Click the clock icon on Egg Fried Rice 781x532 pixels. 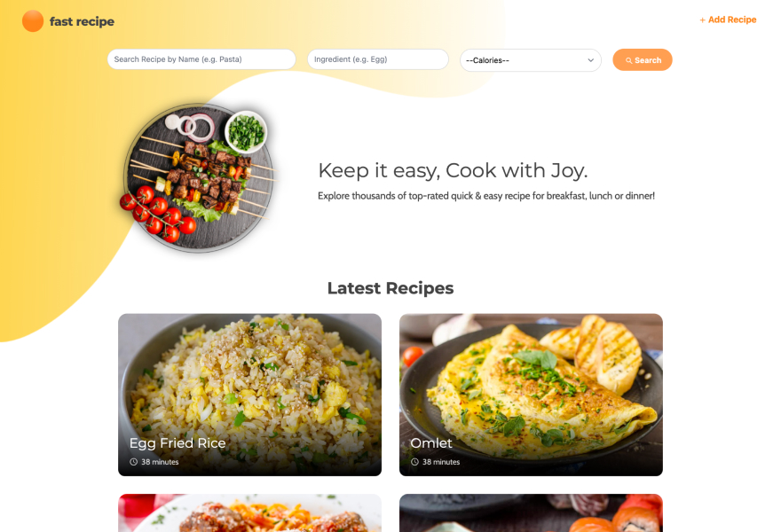(133, 462)
